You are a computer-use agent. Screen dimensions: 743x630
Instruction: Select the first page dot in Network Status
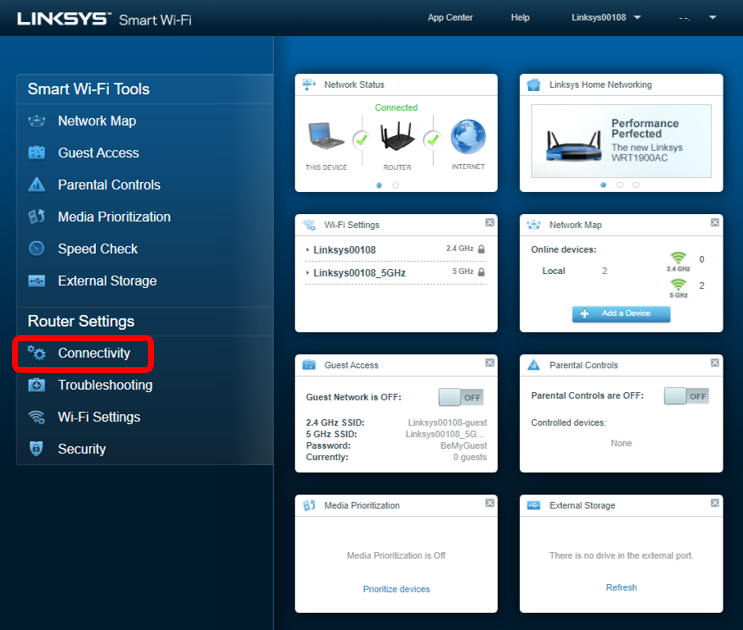pyautogui.click(x=379, y=186)
